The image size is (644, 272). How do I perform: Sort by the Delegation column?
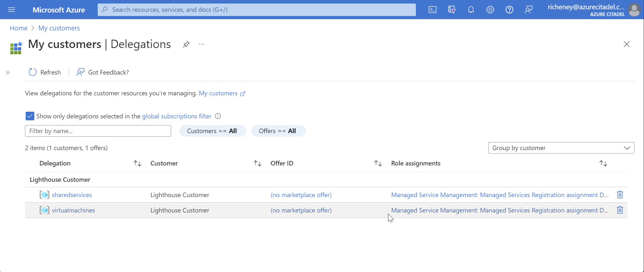[x=137, y=164]
